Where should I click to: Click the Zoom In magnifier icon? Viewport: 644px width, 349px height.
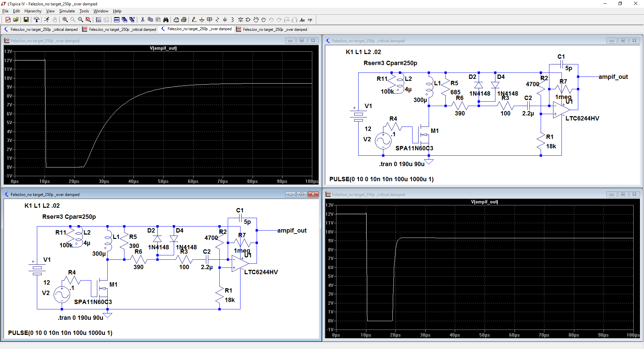(x=65, y=20)
